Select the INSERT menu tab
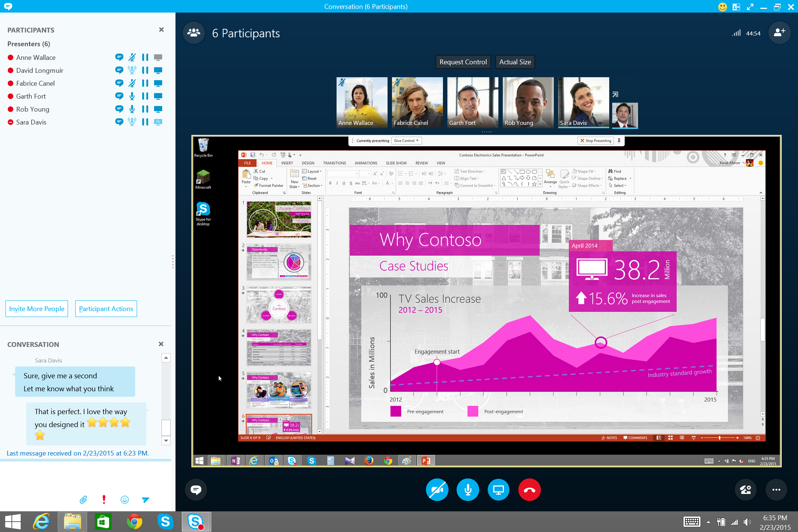This screenshot has width=798, height=532. 287,163
